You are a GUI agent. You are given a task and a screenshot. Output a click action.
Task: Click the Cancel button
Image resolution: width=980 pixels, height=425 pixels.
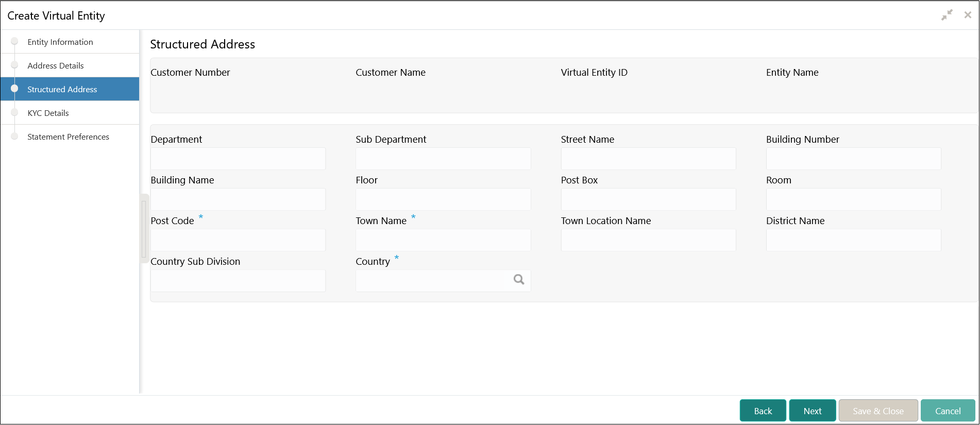pos(948,411)
